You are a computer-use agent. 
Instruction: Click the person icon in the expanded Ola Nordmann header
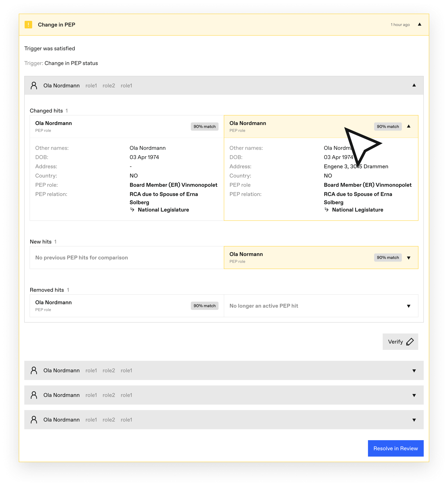coord(34,85)
